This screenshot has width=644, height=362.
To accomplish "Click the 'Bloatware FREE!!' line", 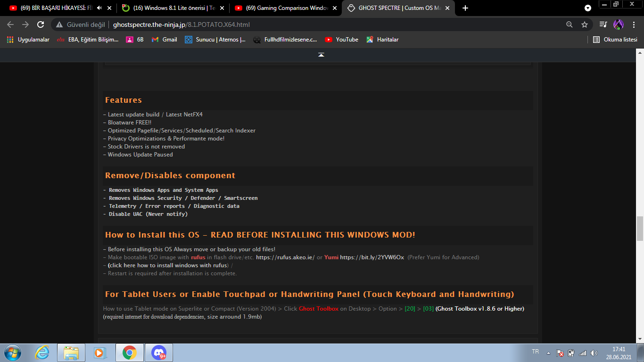I will (127, 123).
